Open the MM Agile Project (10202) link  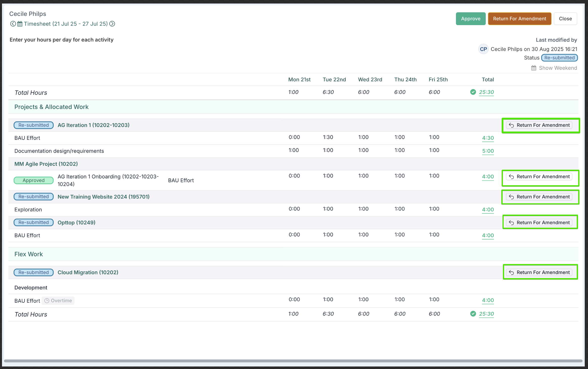46,164
